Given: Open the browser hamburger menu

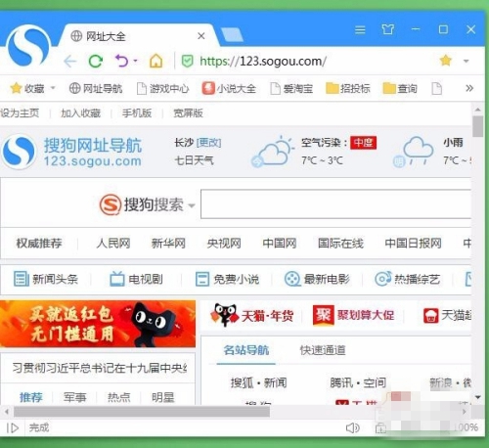Looking at the screenshot, I should [360, 29].
